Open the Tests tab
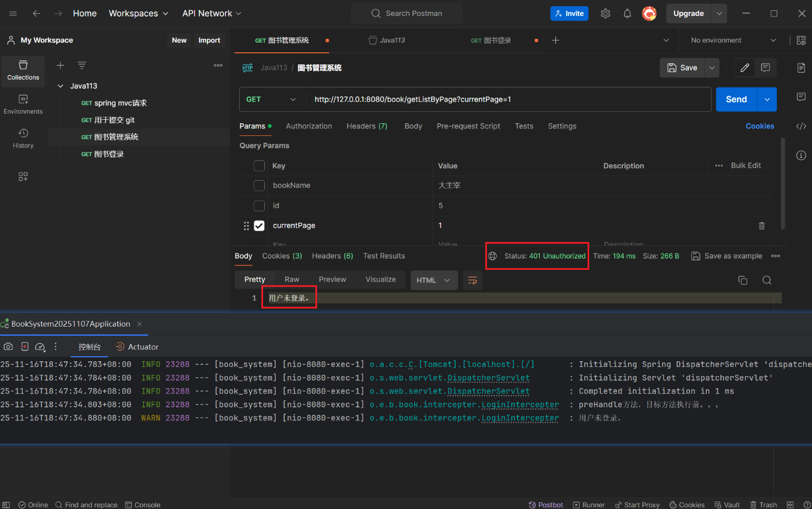Screen dimensions: 812x509 tap(524, 126)
